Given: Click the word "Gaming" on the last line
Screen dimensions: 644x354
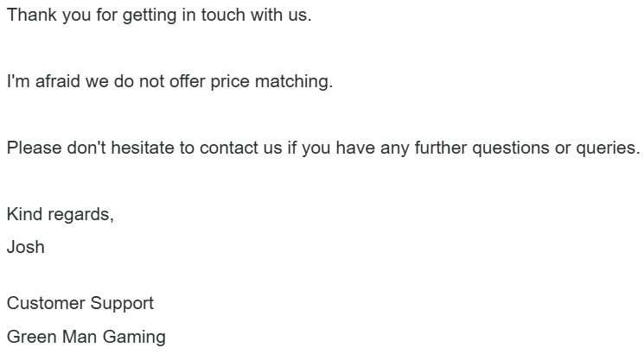Looking at the screenshot, I should (134, 337).
